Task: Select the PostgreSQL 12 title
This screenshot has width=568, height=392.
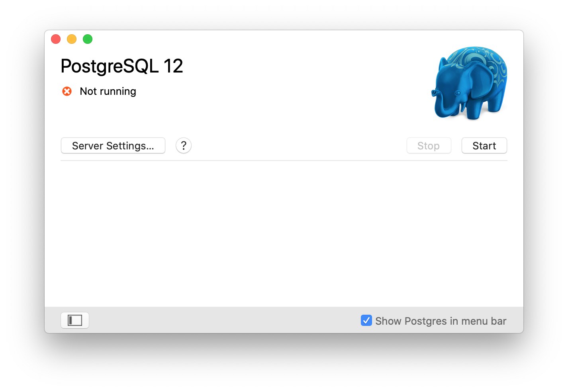Action: tap(121, 66)
